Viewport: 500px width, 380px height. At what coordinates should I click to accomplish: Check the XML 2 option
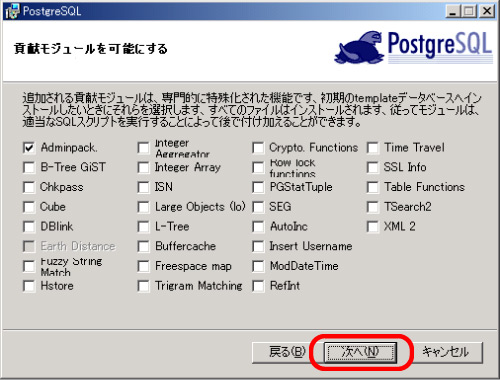coord(373,227)
